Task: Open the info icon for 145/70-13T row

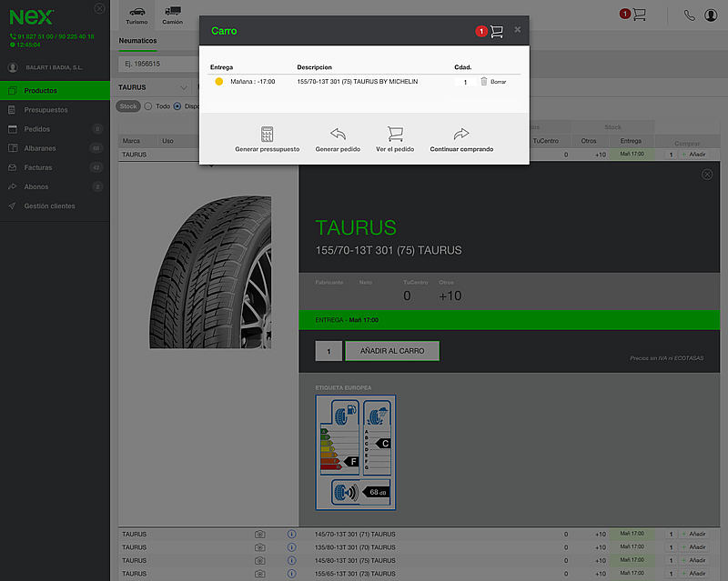Action: pos(291,534)
